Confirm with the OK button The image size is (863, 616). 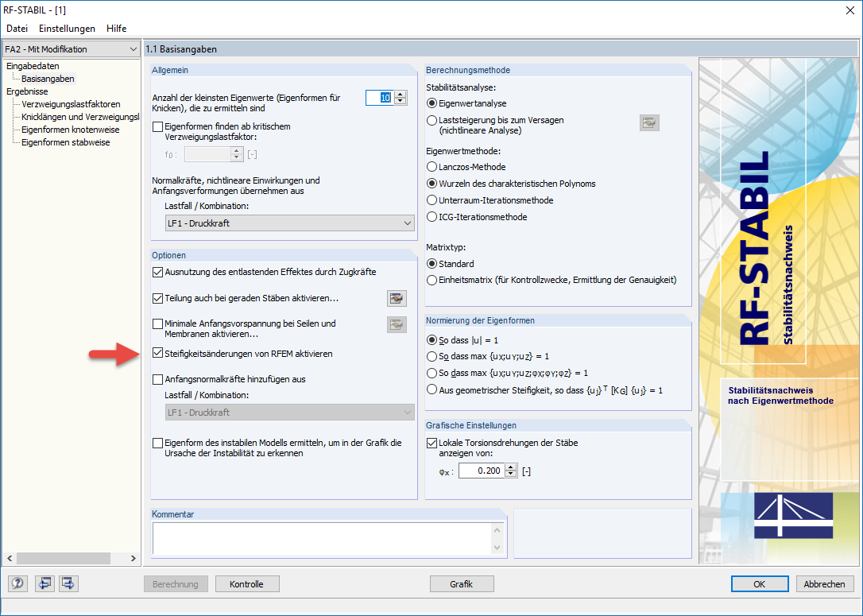760,584
